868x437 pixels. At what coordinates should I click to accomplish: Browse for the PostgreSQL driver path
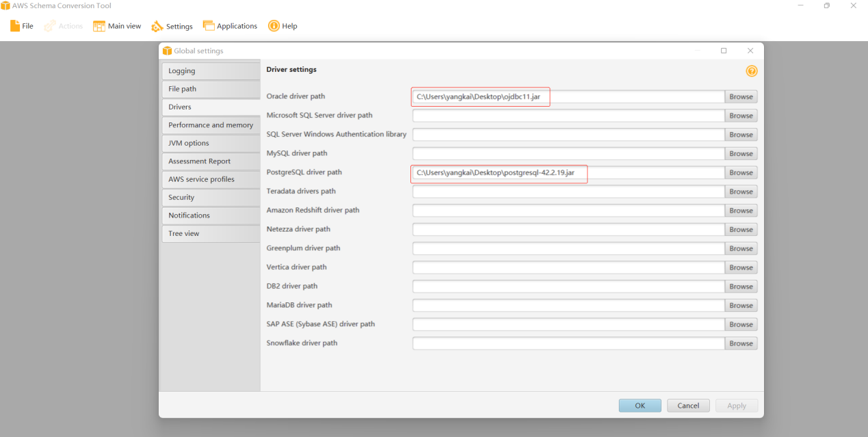point(741,173)
